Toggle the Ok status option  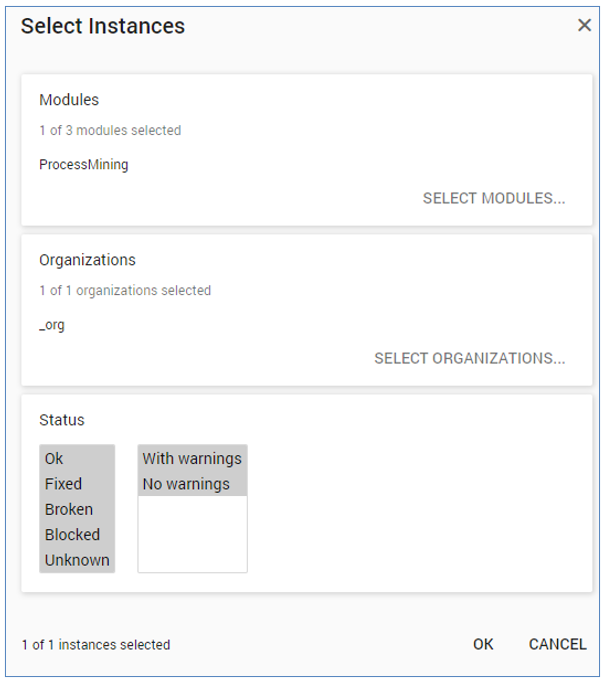point(54,459)
